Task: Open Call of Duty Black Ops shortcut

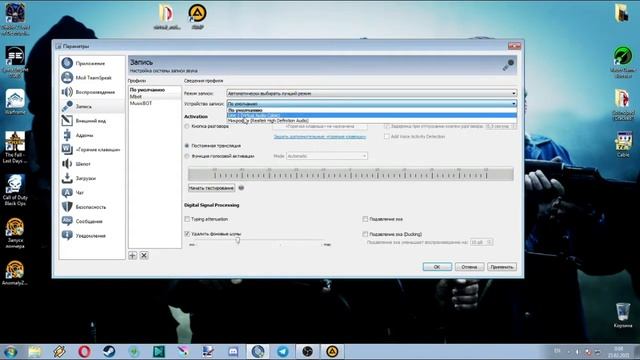Action: point(15,190)
